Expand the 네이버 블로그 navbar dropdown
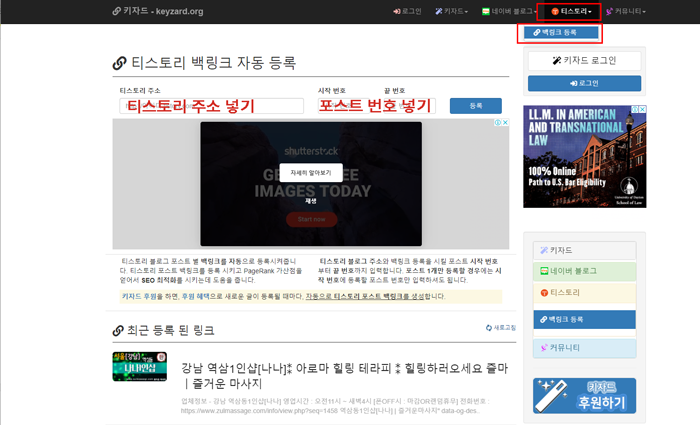700x425 pixels. point(509,11)
